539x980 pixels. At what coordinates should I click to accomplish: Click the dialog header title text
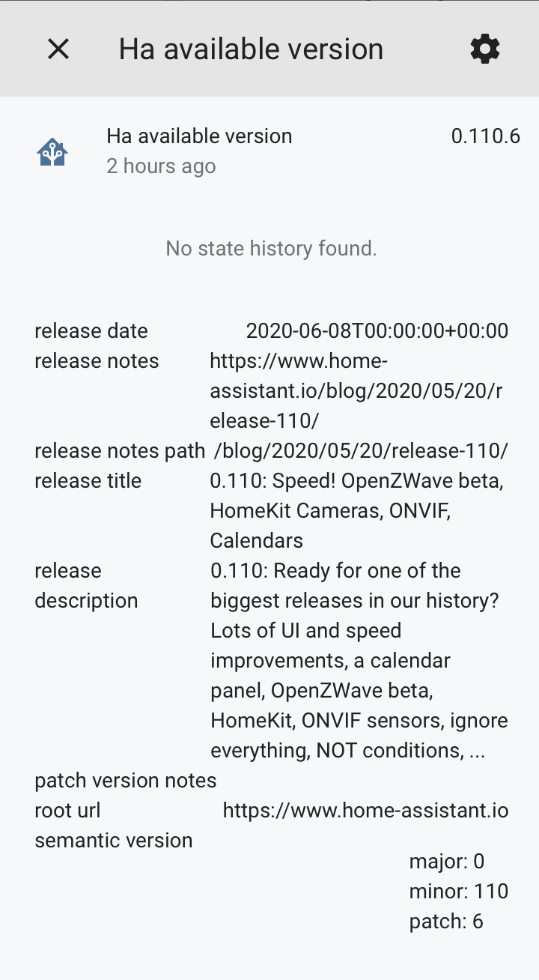click(251, 49)
